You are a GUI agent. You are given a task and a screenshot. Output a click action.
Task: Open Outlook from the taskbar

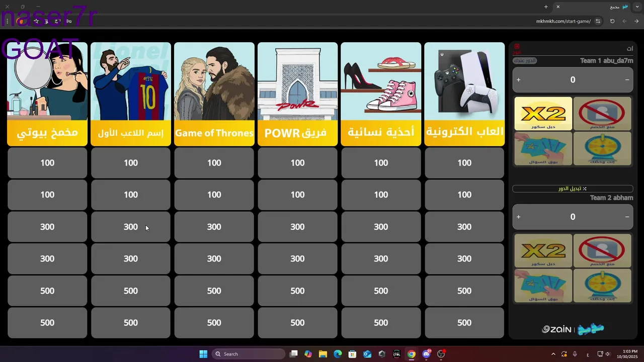pyautogui.click(x=367, y=354)
